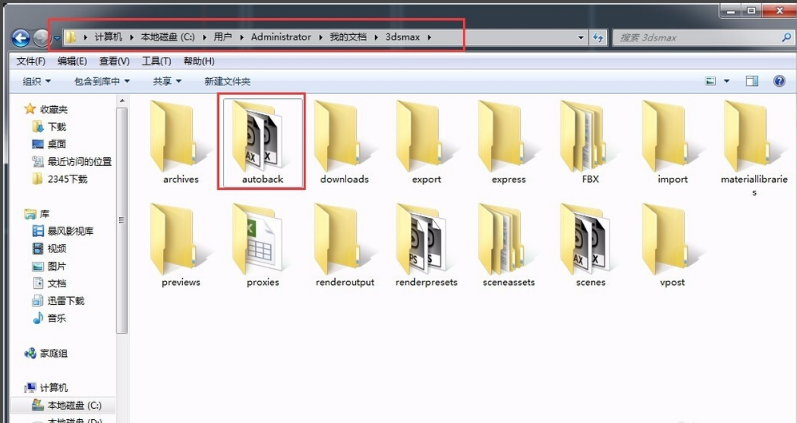Expand the arrow after 3dsmax in address bar
797x423 pixels.
point(429,37)
